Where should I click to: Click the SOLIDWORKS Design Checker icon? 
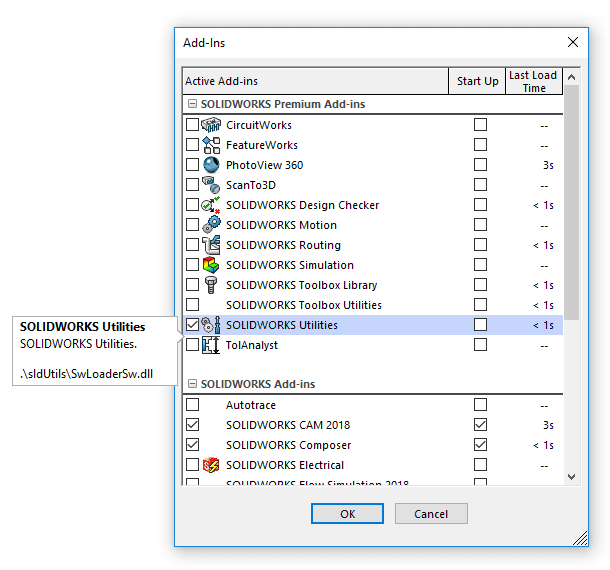[211, 205]
